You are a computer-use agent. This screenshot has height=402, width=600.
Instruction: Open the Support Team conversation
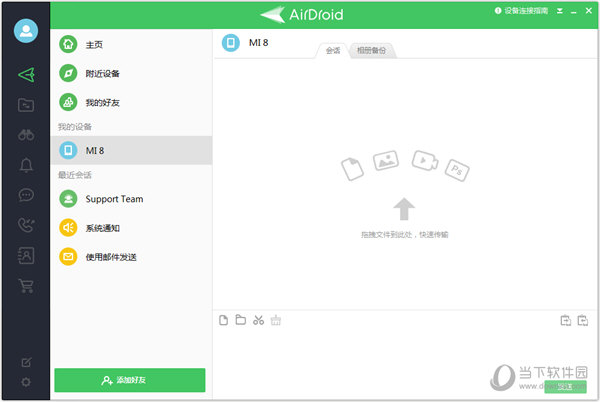(x=131, y=199)
